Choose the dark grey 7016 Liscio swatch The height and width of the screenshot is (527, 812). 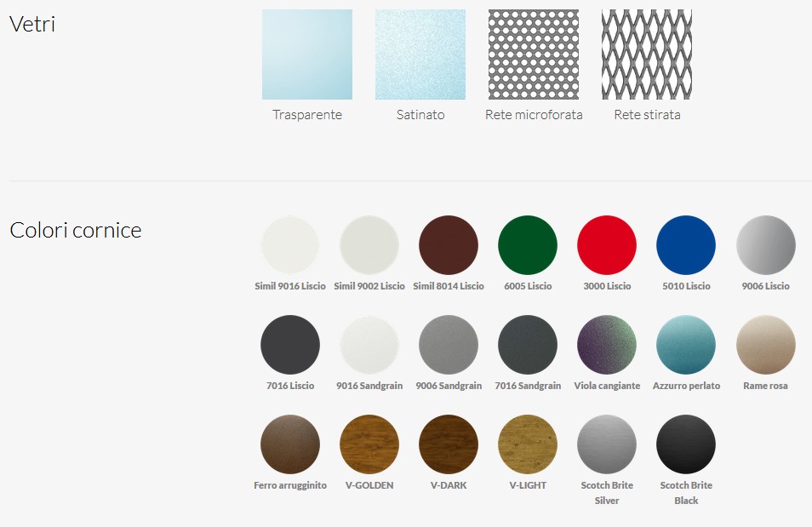tap(290, 345)
